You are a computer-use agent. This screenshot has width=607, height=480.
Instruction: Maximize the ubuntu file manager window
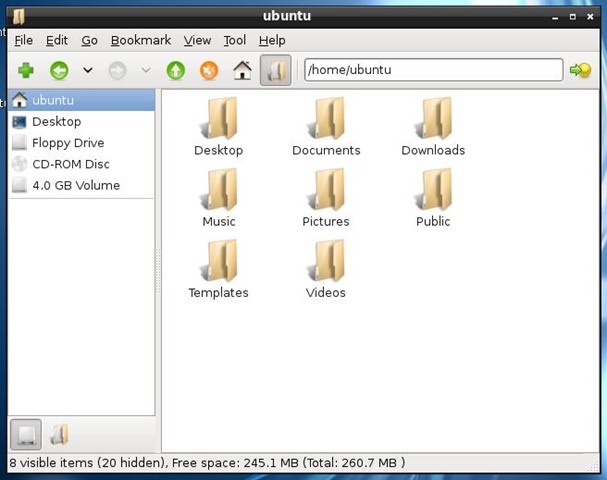pyautogui.click(x=573, y=17)
